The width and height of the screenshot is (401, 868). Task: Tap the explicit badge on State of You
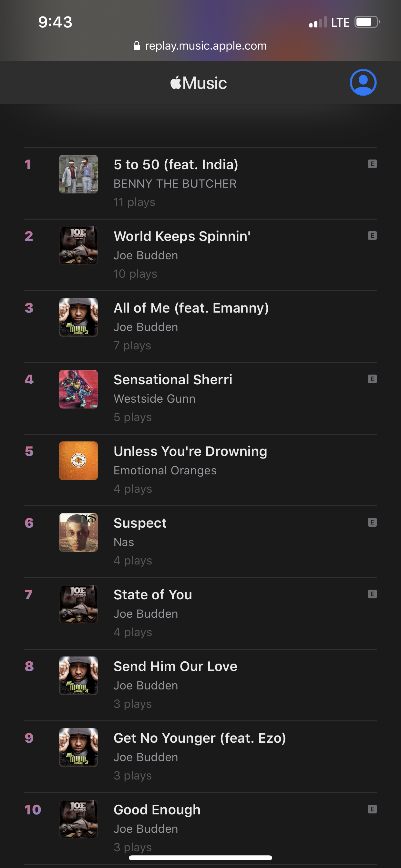(x=372, y=594)
